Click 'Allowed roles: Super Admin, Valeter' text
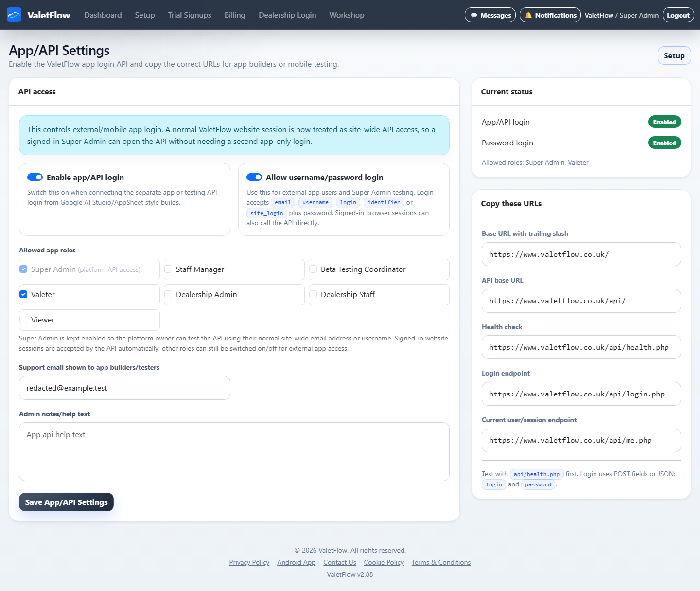 (x=535, y=162)
